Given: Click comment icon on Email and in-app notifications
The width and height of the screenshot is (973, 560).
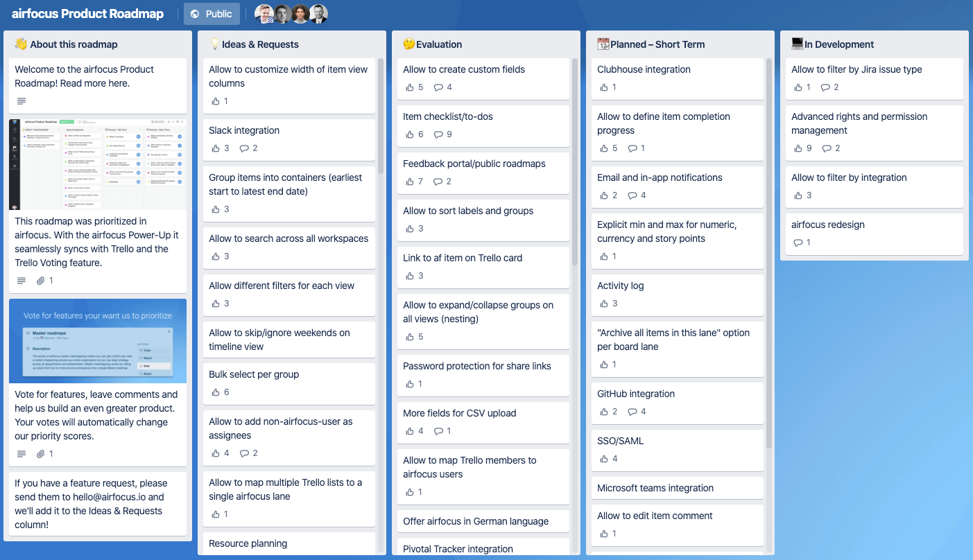Looking at the screenshot, I should pyautogui.click(x=632, y=195).
